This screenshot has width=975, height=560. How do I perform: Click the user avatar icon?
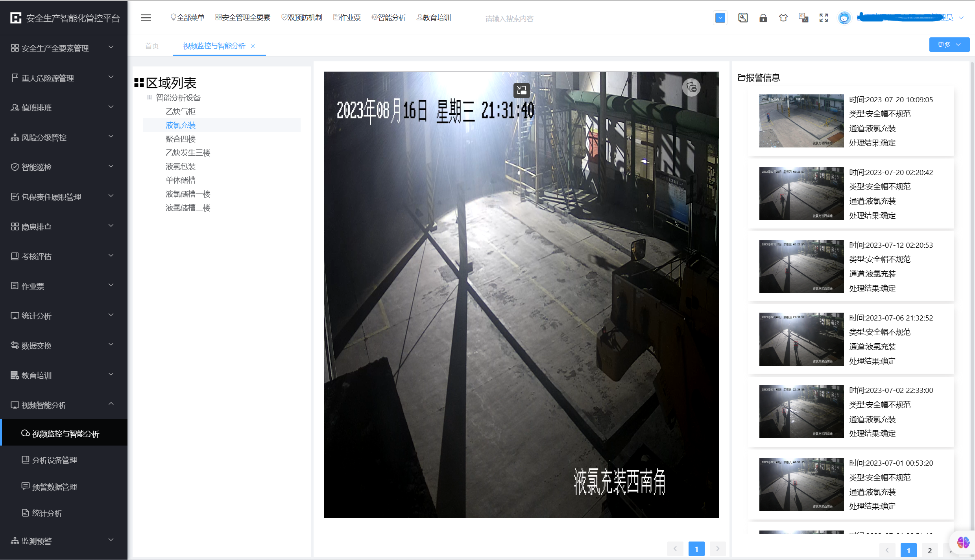(844, 18)
